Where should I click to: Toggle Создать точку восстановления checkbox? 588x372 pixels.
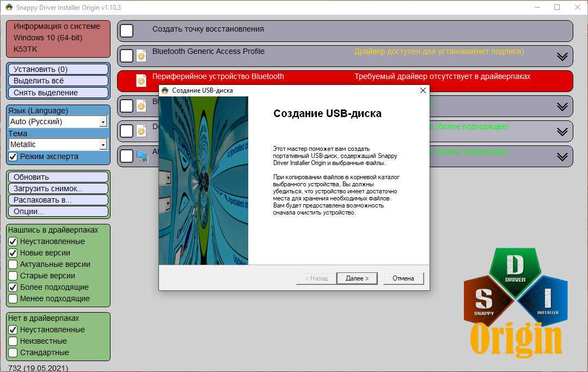[127, 31]
